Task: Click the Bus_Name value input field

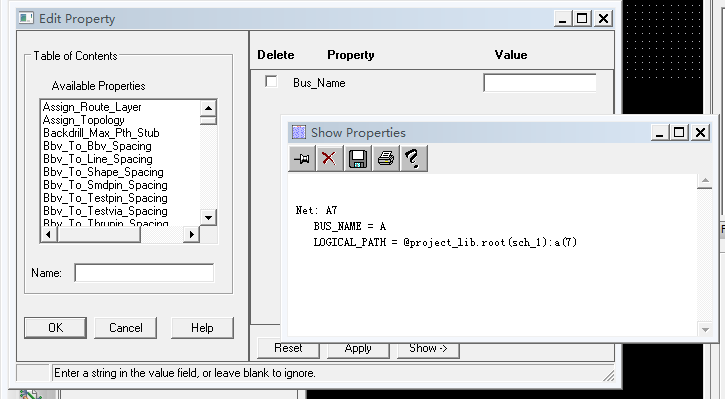Action: [x=540, y=83]
